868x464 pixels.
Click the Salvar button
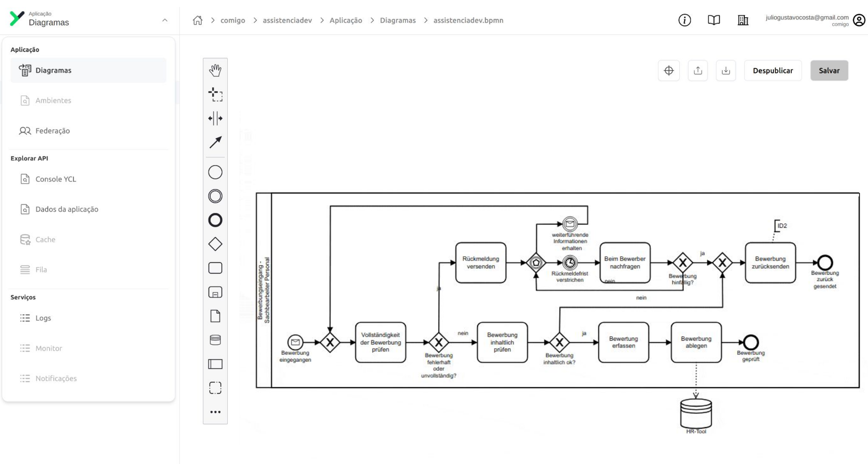(x=829, y=70)
